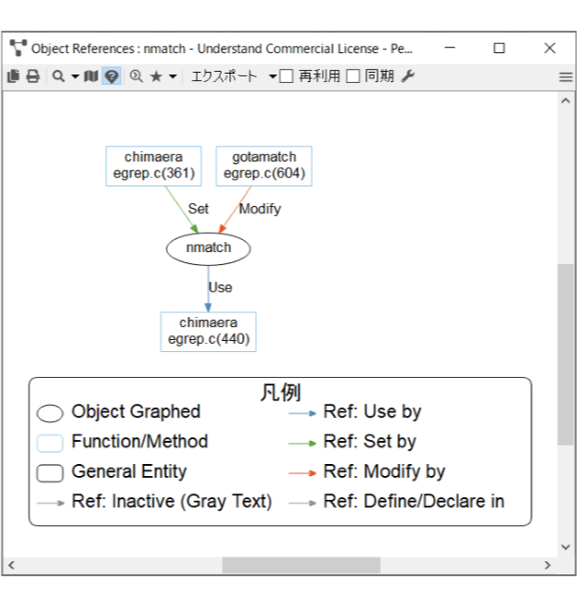Close the Object References window
The width and height of the screenshot is (577, 607).
[x=550, y=48]
